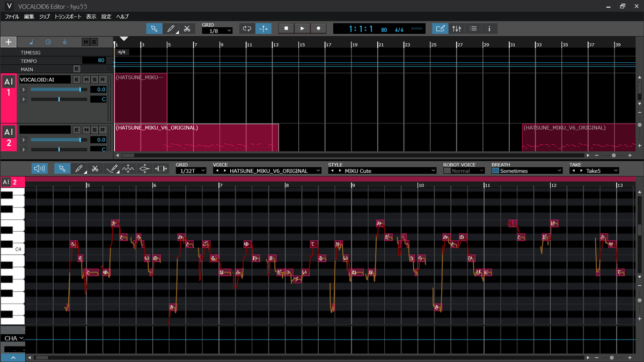This screenshot has width=644, height=362.
Task: Open the ファイル menu
Action: [12, 17]
